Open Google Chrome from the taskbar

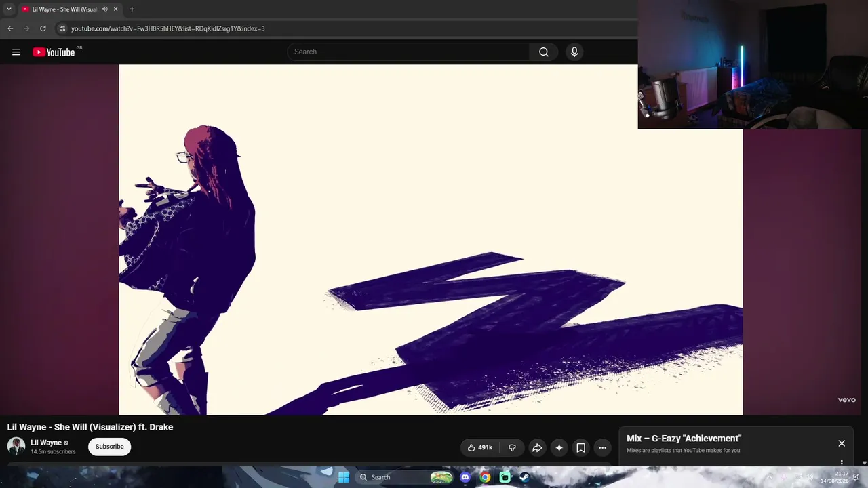[x=485, y=477]
